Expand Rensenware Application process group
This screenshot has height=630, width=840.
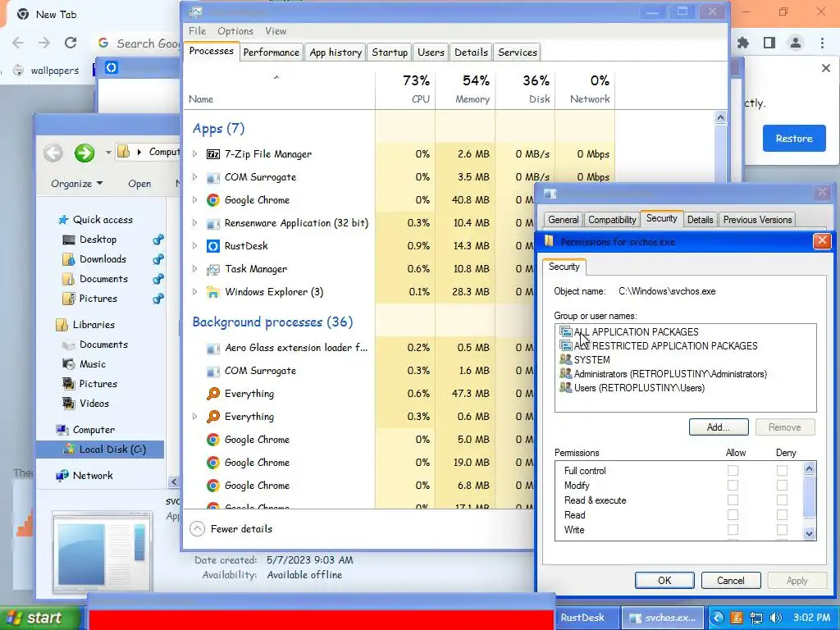[194, 223]
